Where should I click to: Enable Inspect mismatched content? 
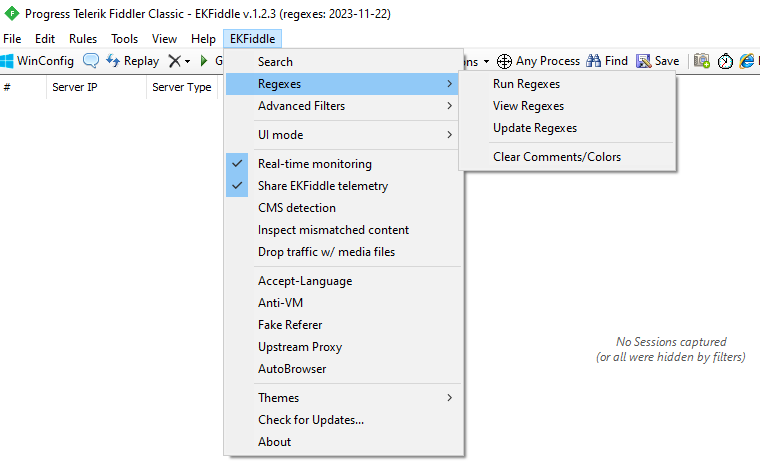pyautogui.click(x=343, y=230)
